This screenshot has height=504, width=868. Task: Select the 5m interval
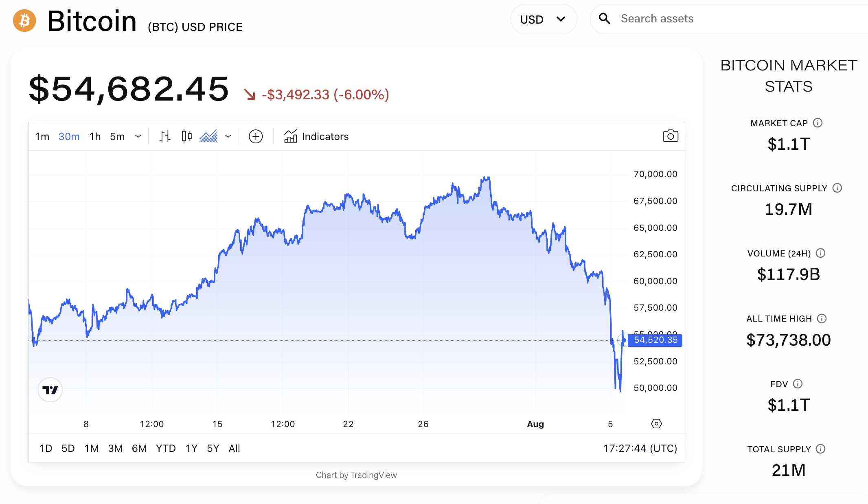pyautogui.click(x=117, y=136)
